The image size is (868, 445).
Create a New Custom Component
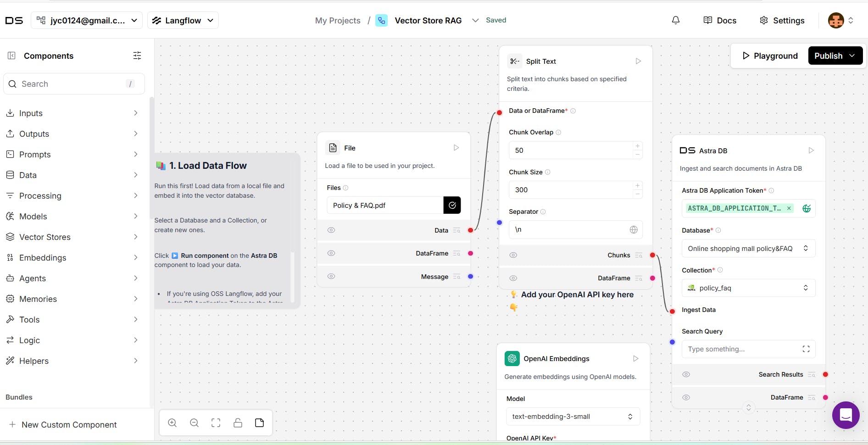click(63, 425)
